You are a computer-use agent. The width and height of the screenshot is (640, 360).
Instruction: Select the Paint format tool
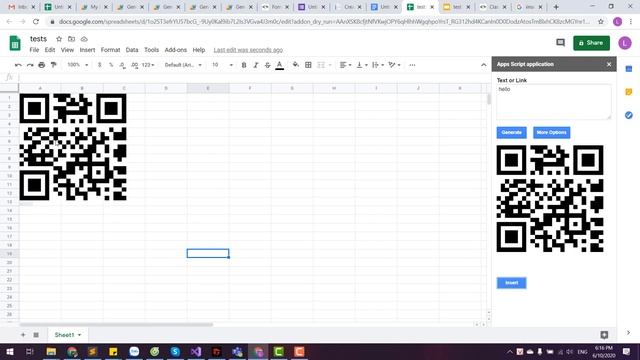click(53, 65)
